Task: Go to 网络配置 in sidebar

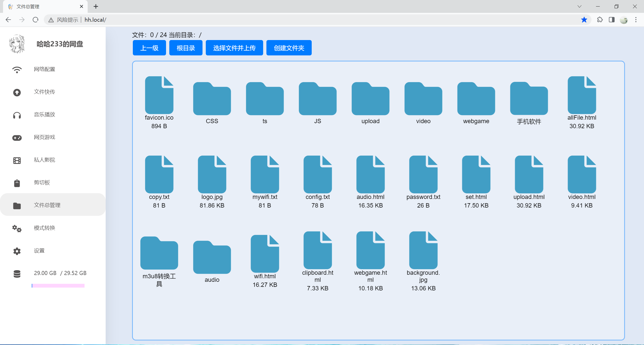Action: (44, 69)
